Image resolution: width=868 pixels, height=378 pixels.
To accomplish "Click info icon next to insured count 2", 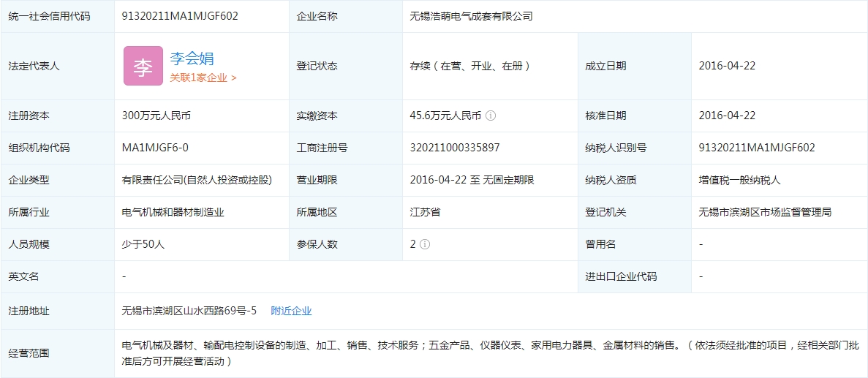I will point(425,244).
